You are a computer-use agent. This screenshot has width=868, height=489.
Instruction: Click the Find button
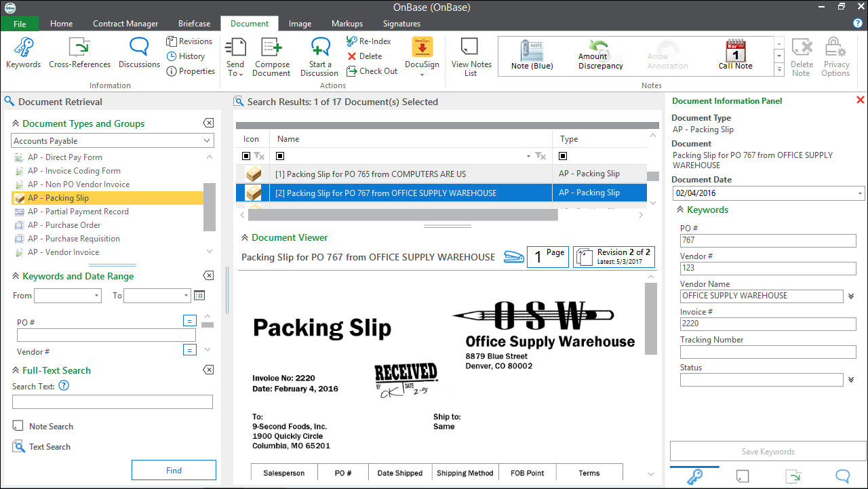click(174, 470)
